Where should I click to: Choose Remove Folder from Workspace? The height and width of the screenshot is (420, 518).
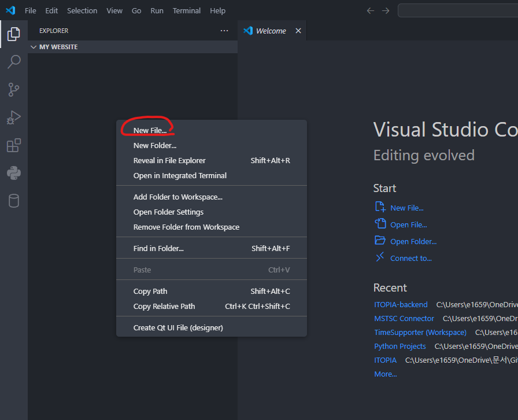tap(212, 227)
